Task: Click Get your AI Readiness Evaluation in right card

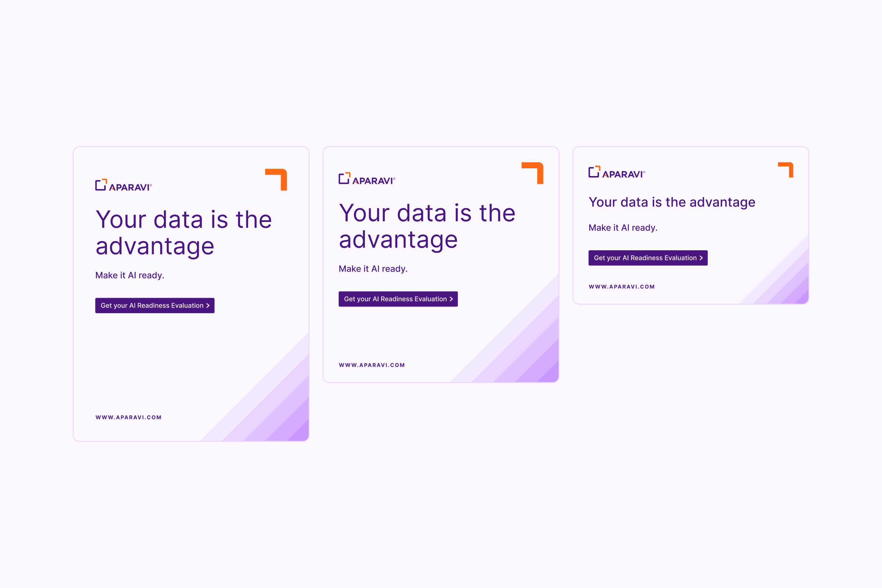Action: [x=648, y=258]
